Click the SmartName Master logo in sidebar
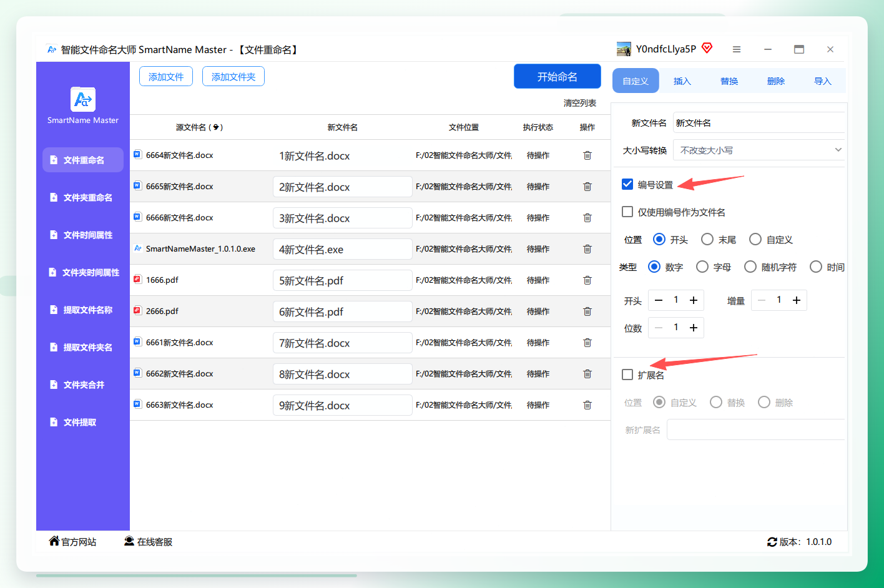 pyautogui.click(x=83, y=99)
